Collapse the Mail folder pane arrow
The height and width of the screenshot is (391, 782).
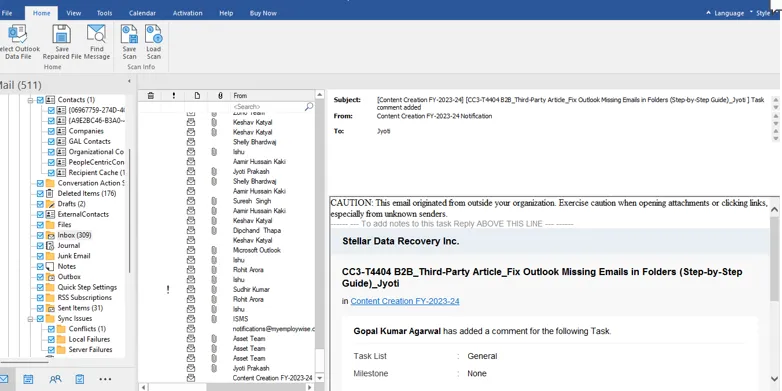coord(129,81)
